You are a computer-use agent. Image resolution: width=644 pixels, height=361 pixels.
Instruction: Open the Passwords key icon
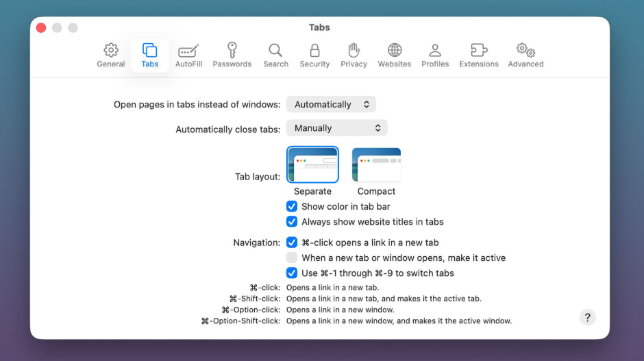[x=232, y=50]
